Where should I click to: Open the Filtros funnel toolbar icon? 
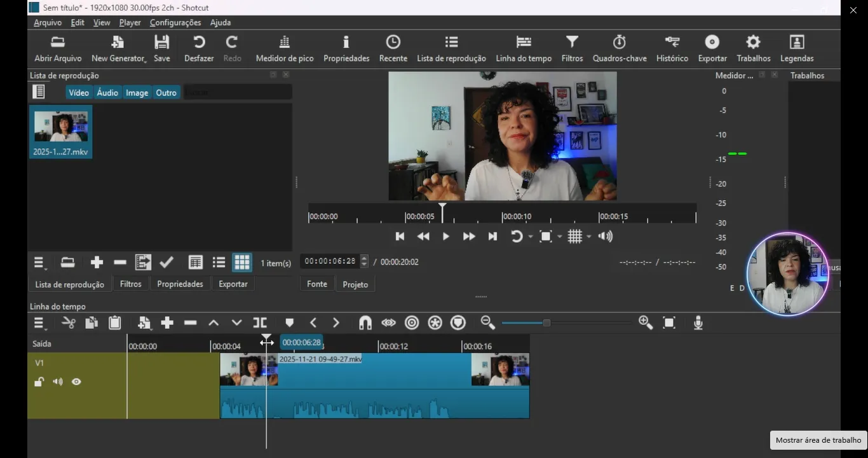point(572,49)
